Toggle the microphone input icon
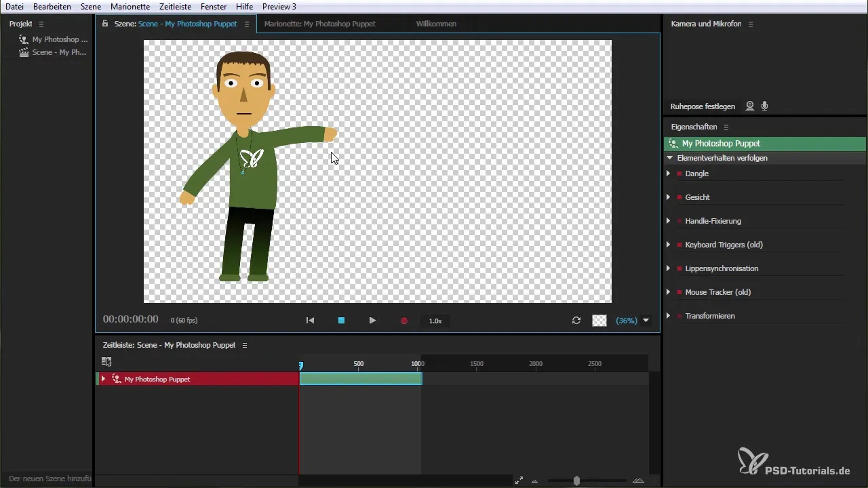This screenshot has width=868, height=488. pos(765,106)
